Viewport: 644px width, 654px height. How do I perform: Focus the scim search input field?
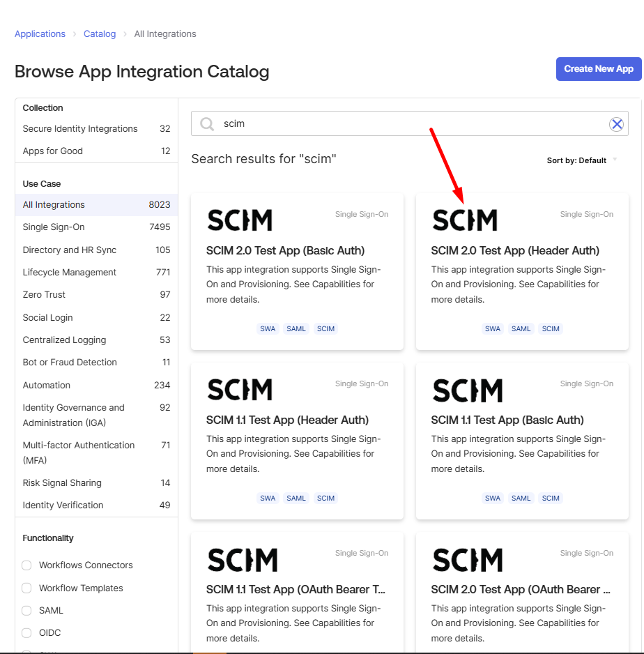[x=410, y=123]
